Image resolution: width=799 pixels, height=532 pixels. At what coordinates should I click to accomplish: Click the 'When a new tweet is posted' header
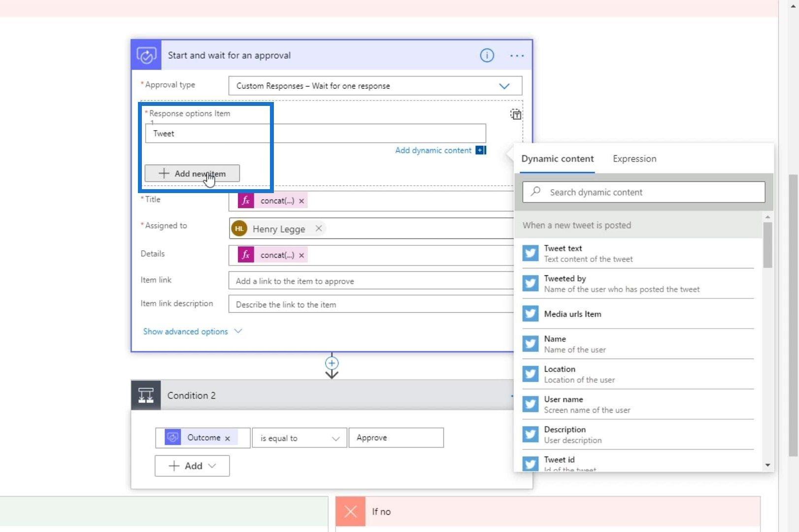pos(638,225)
